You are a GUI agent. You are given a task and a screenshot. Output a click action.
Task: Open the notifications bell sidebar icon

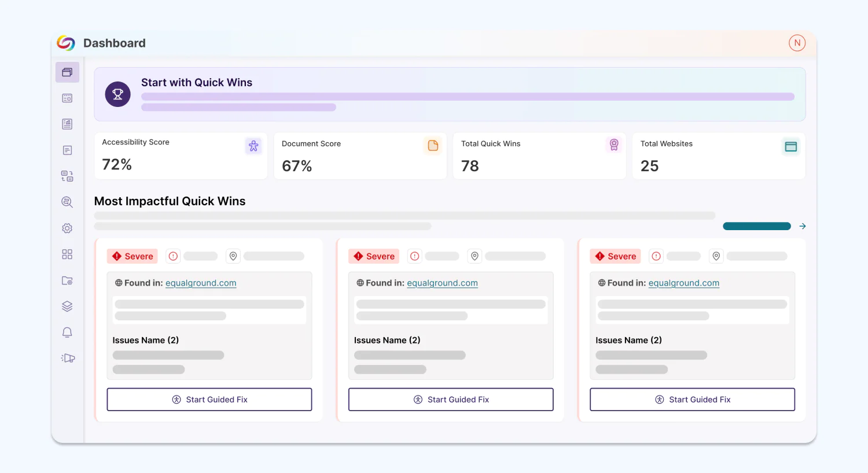(67, 332)
